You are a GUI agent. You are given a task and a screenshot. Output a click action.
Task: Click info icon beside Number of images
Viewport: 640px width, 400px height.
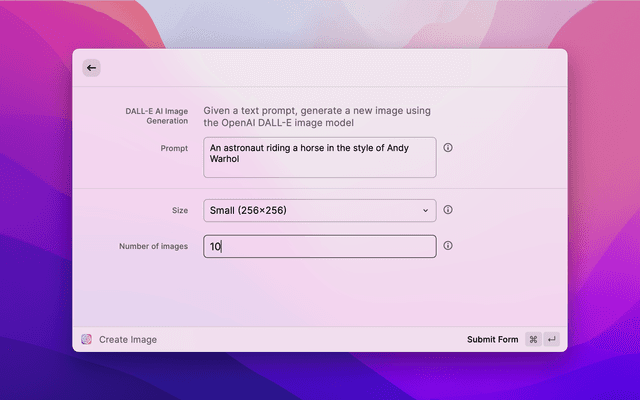(448, 245)
